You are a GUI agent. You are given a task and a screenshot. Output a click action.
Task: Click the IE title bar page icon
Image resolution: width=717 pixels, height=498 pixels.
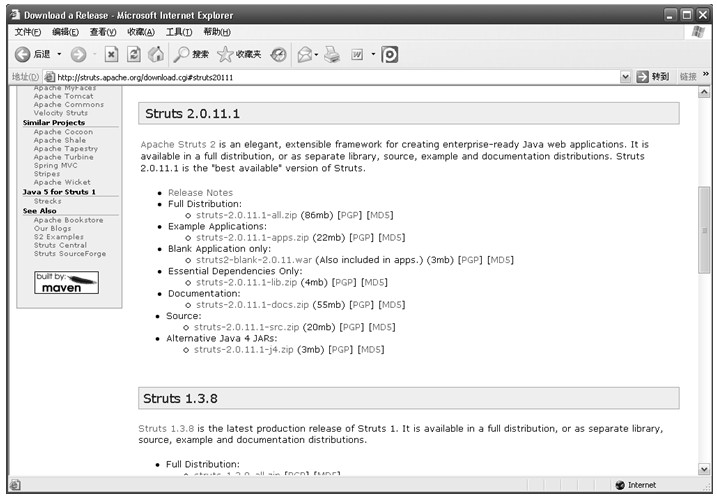coord(15,15)
